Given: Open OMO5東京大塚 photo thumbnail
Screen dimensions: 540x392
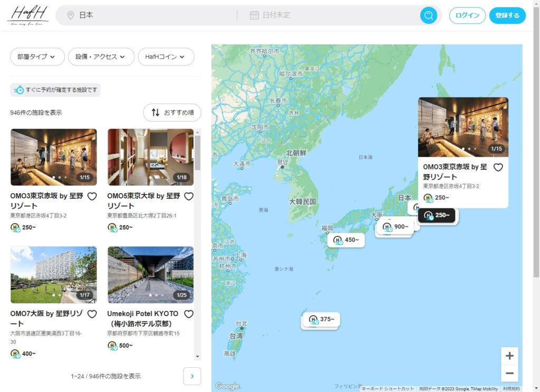Looking at the screenshot, I should tap(150, 157).
